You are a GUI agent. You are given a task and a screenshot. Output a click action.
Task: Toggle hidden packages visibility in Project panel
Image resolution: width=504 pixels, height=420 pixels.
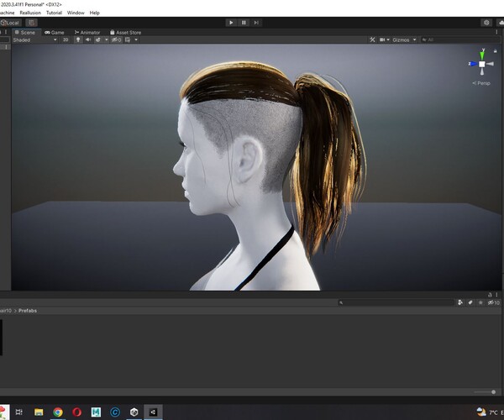point(494,302)
